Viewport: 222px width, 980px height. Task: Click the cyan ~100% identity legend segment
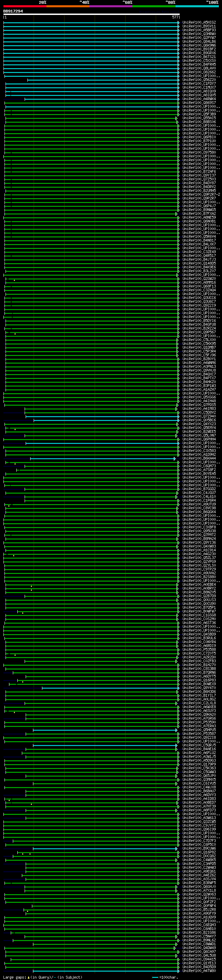coord(197,6)
